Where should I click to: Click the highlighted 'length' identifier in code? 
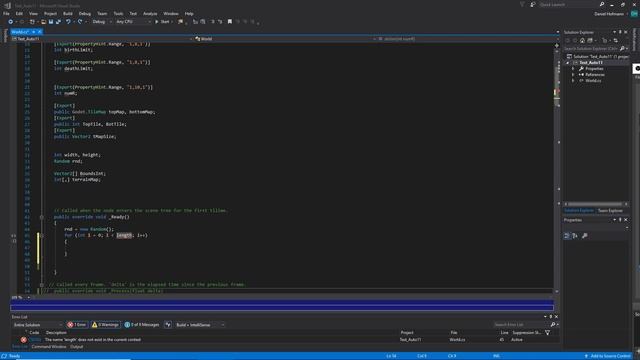coord(124,236)
